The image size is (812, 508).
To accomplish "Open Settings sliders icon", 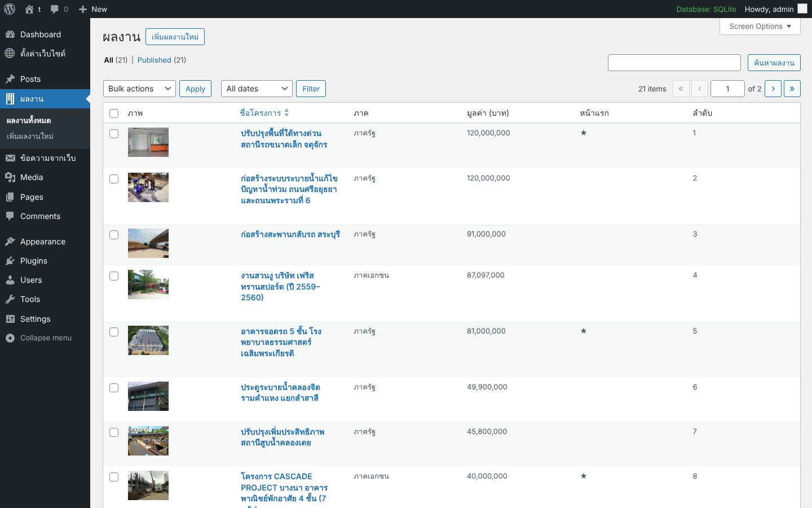I will tap(10, 319).
